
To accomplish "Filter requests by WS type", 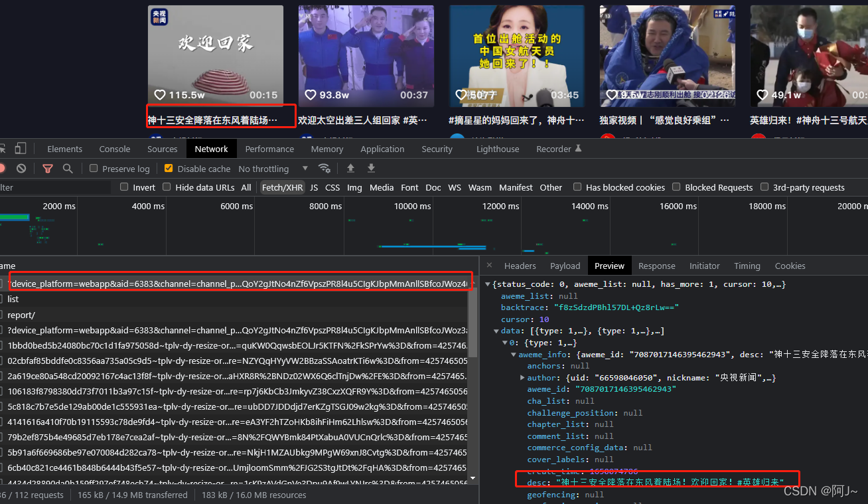I will coord(455,187).
